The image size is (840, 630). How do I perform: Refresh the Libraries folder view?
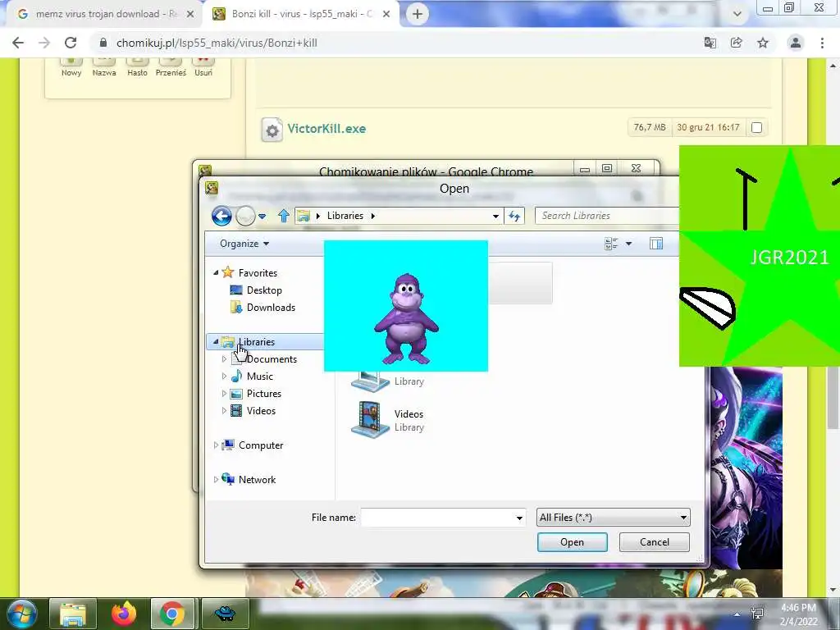tap(514, 216)
